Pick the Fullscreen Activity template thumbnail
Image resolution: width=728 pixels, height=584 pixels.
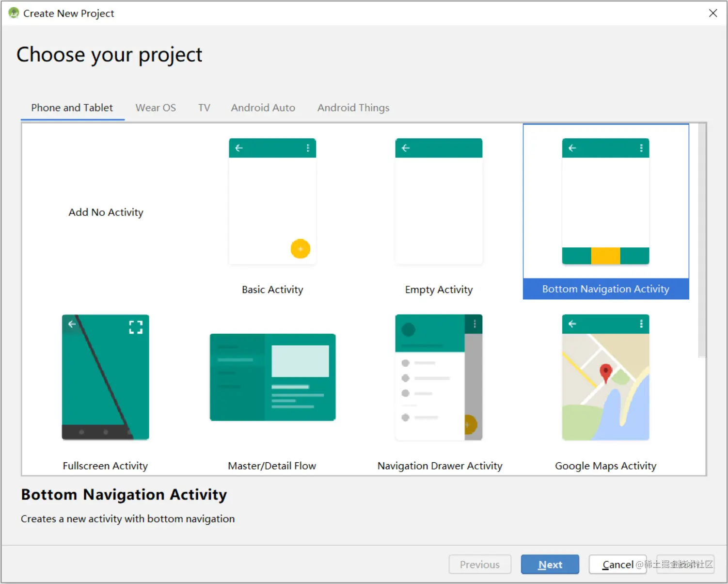[106, 377]
